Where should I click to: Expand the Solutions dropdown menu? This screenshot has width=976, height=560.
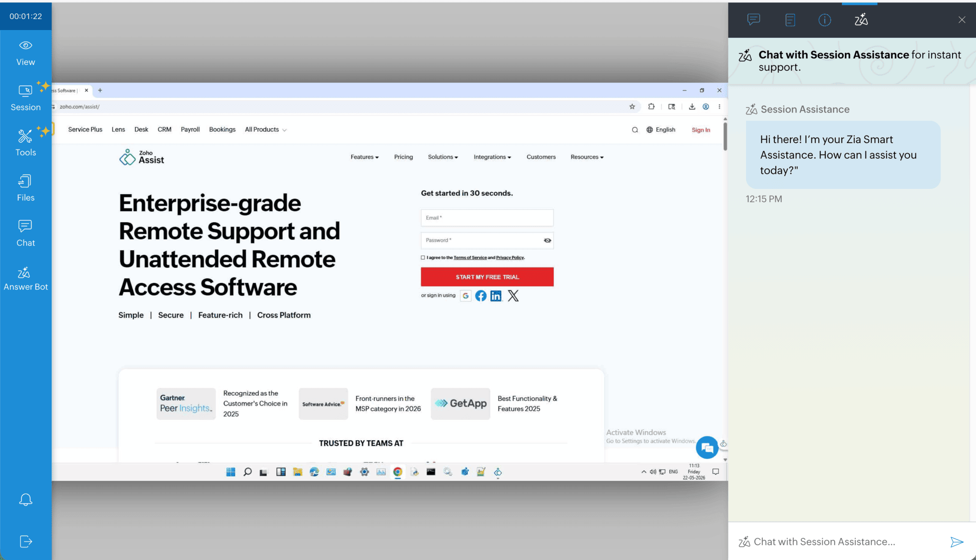(443, 157)
